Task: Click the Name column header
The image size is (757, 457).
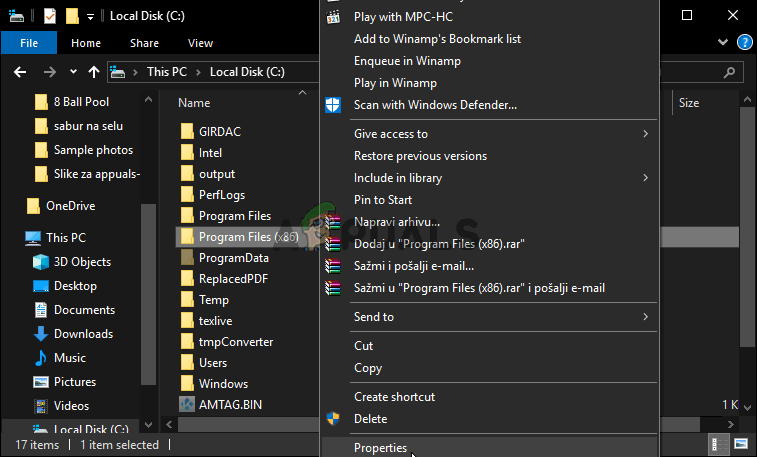Action: pos(194,103)
